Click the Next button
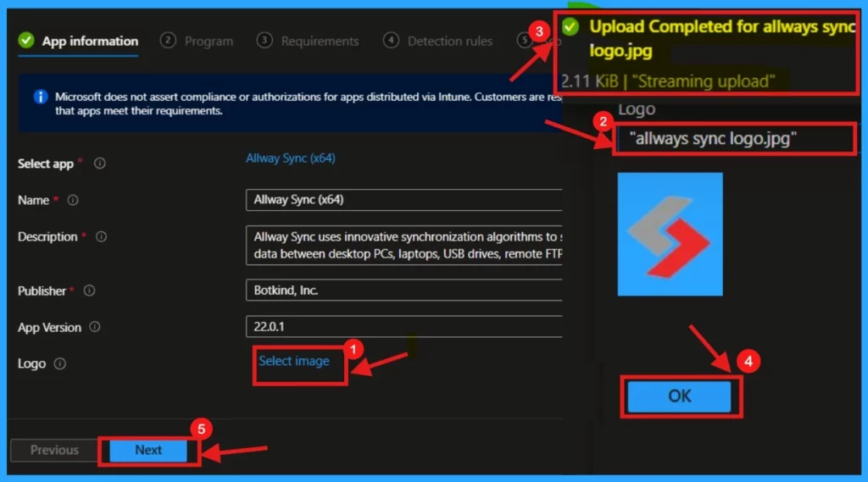Image resolution: width=868 pixels, height=482 pixels. coord(148,451)
